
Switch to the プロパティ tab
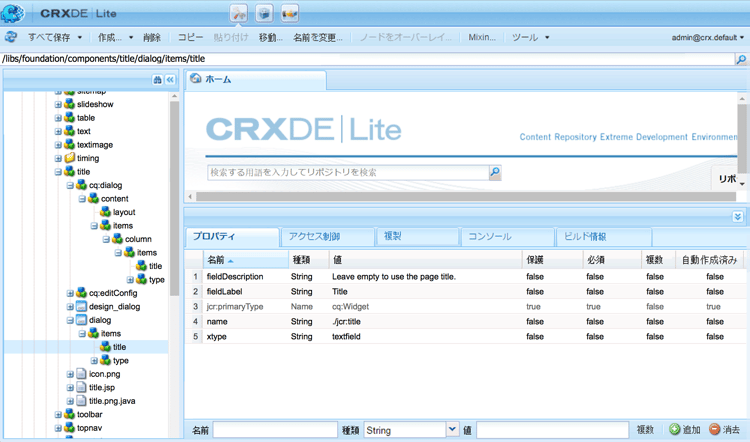pos(232,237)
